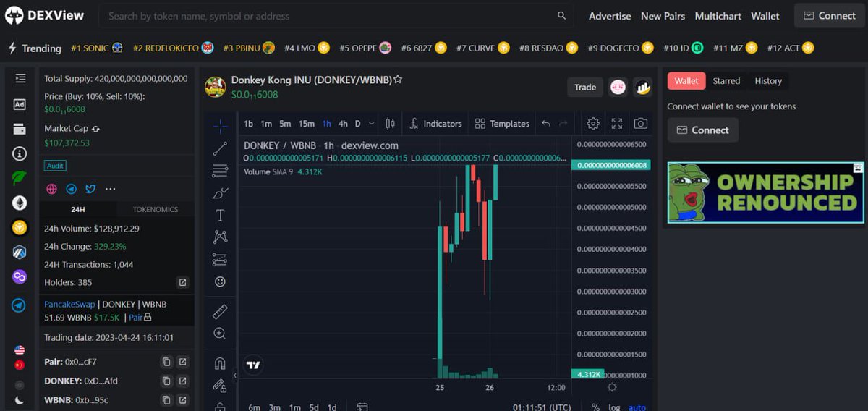Select the 6m date range

[x=254, y=407]
